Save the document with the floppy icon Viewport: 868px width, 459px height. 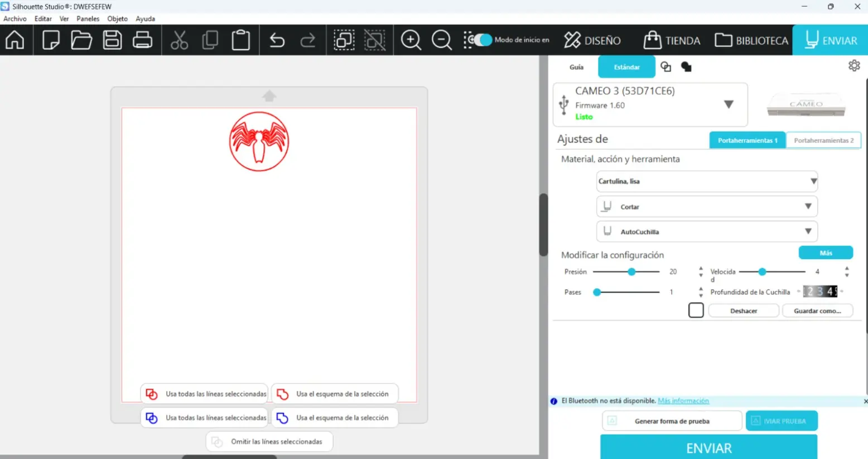(112, 40)
